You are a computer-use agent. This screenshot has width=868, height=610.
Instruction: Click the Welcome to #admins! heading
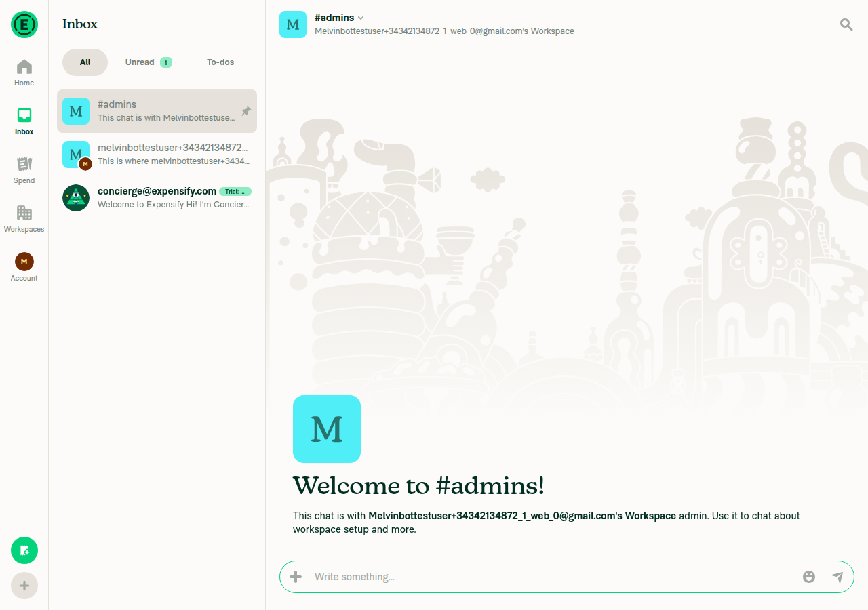click(418, 486)
